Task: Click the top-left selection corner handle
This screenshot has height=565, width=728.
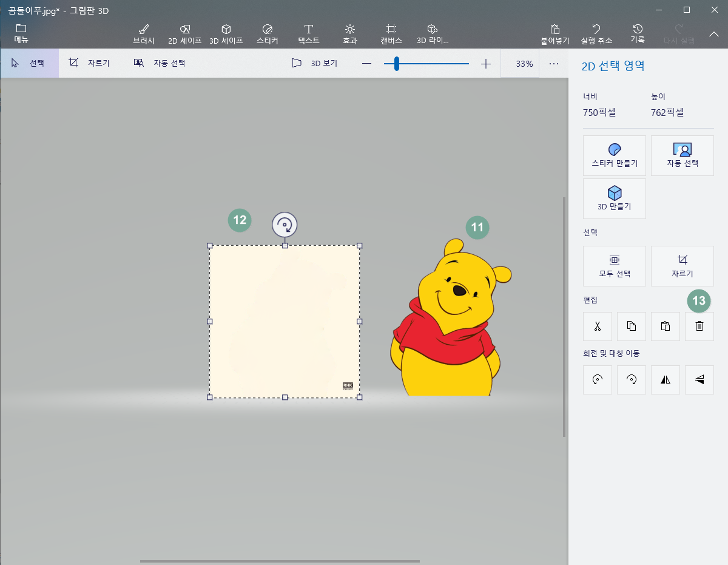Action: point(210,246)
